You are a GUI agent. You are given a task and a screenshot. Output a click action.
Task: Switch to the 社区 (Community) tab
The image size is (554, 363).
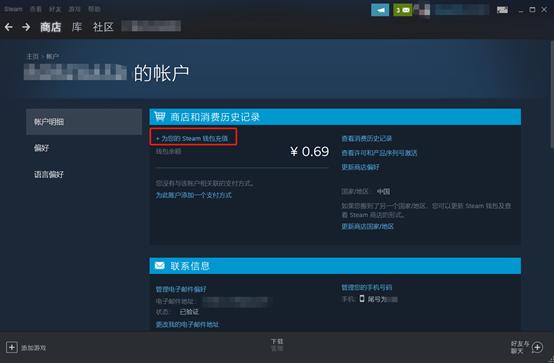pyautogui.click(x=103, y=27)
